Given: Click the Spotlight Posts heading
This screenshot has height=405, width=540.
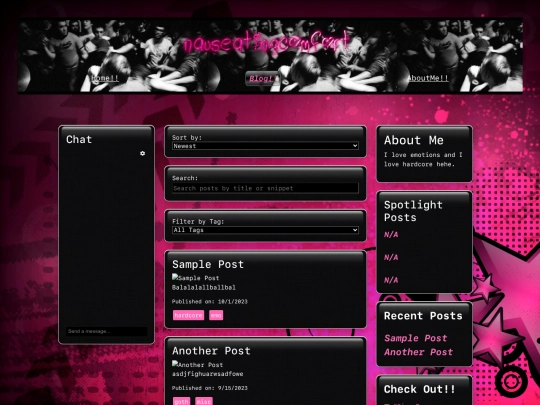Looking at the screenshot, I should [x=413, y=211].
